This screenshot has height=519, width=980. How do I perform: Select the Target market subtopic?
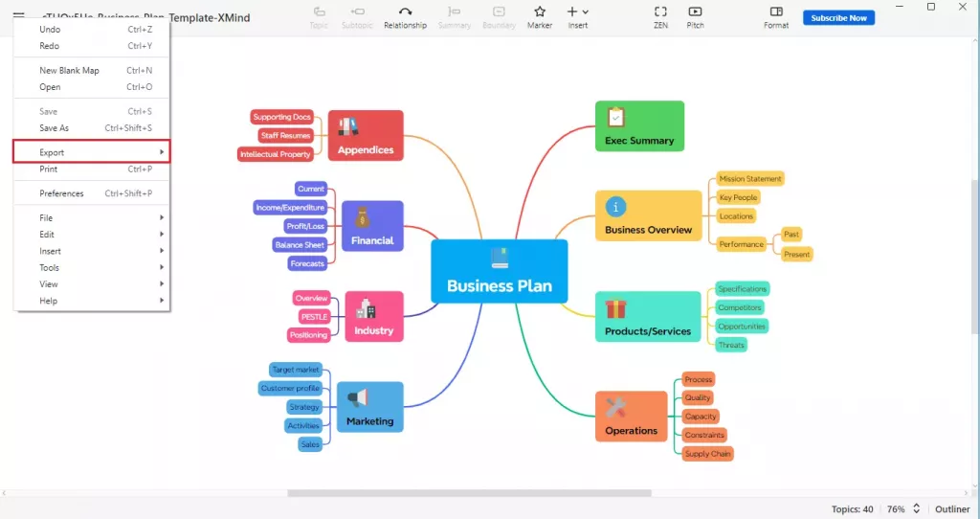296,370
